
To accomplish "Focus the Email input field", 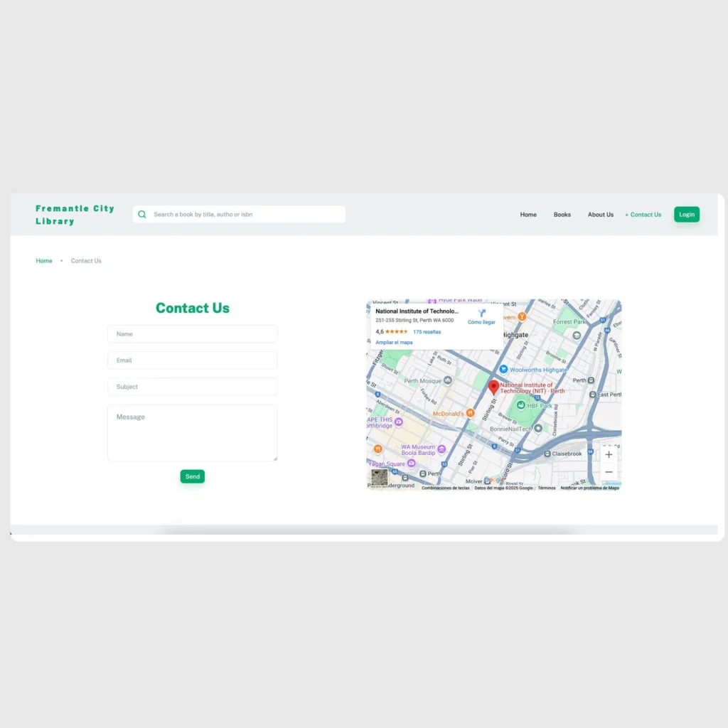I will (192, 360).
